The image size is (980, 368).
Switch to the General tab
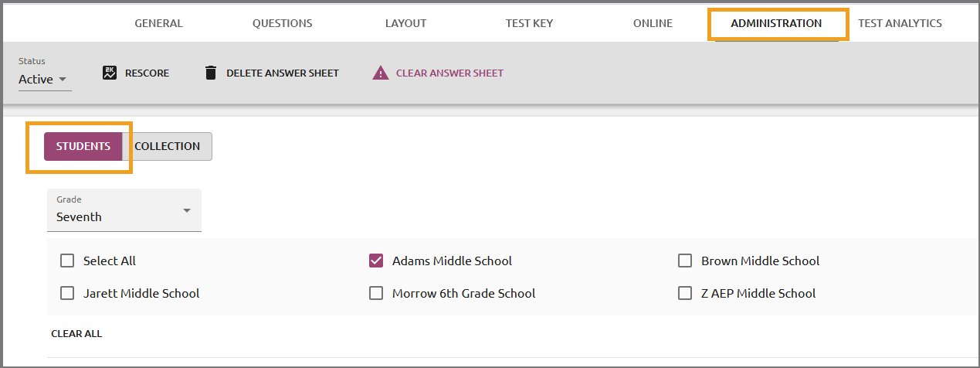pos(159,23)
